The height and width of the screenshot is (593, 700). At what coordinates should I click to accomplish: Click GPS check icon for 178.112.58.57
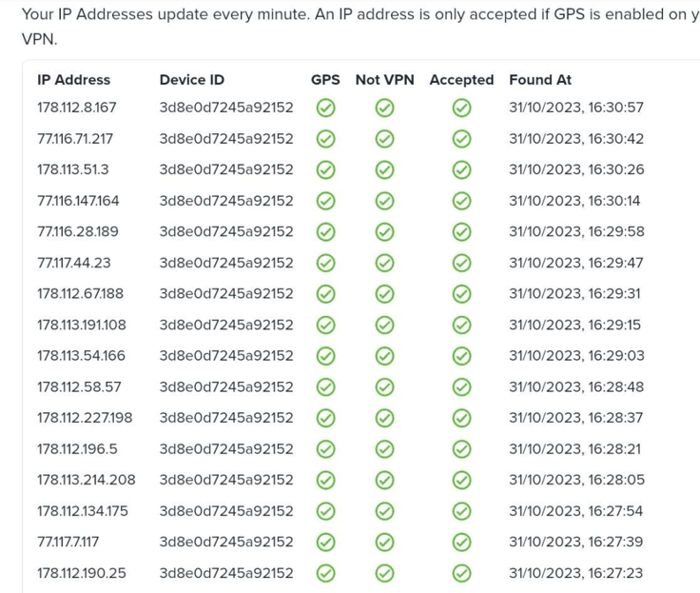325,387
